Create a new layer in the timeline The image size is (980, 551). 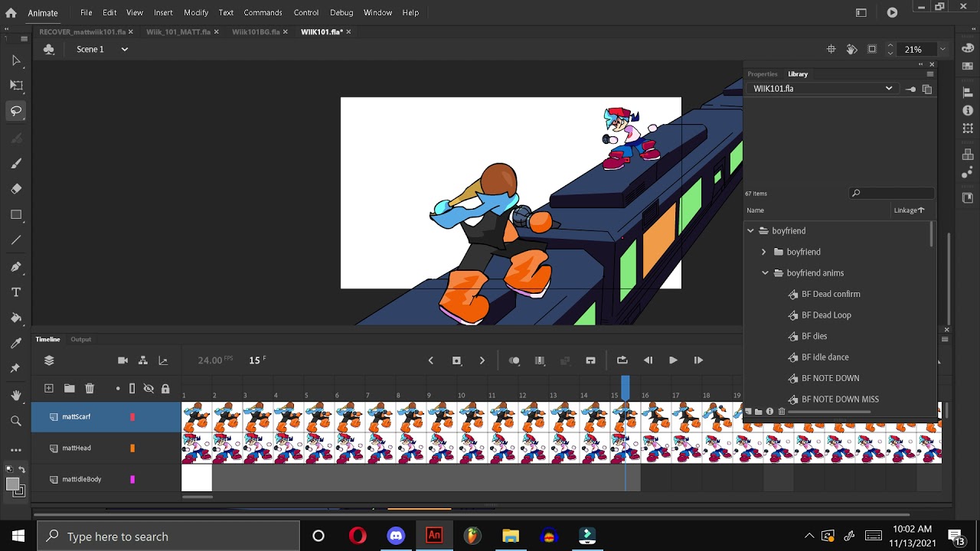click(49, 389)
